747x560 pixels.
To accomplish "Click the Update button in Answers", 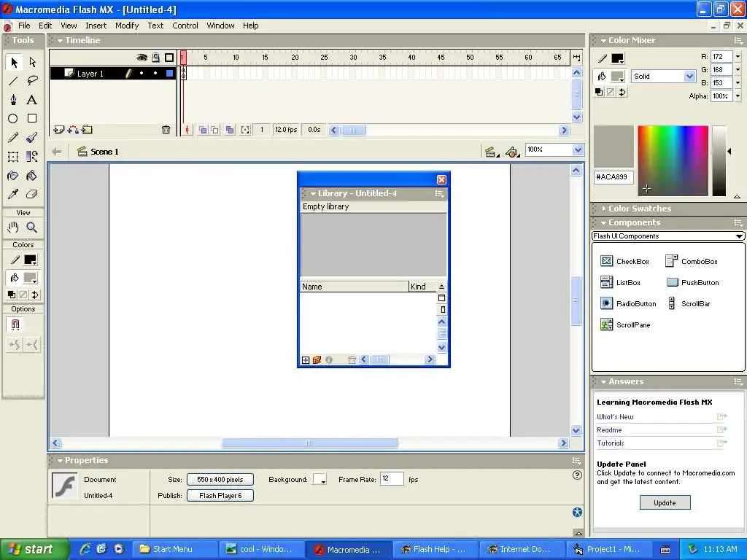I will pos(665,503).
